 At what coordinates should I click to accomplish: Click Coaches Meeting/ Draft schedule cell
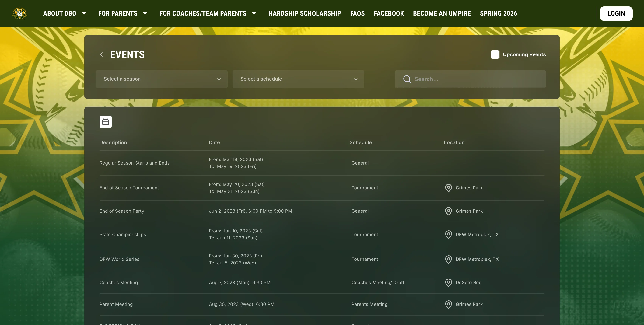(x=378, y=282)
